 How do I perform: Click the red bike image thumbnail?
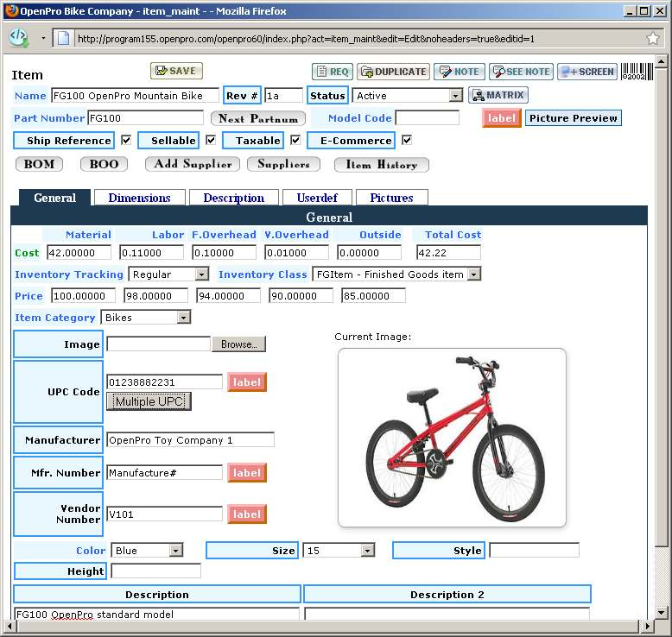[x=451, y=437]
